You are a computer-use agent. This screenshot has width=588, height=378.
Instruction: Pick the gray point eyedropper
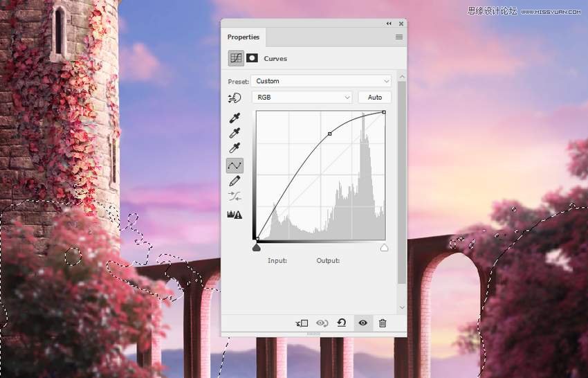tap(235, 133)
